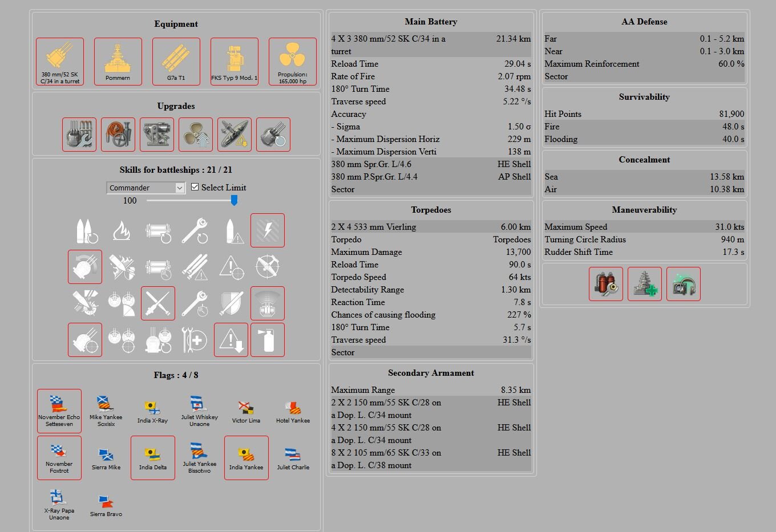The height and width of the screenshot is (532, 776).
Task: Open the Commander dropdown list
Action: (146, 188)
